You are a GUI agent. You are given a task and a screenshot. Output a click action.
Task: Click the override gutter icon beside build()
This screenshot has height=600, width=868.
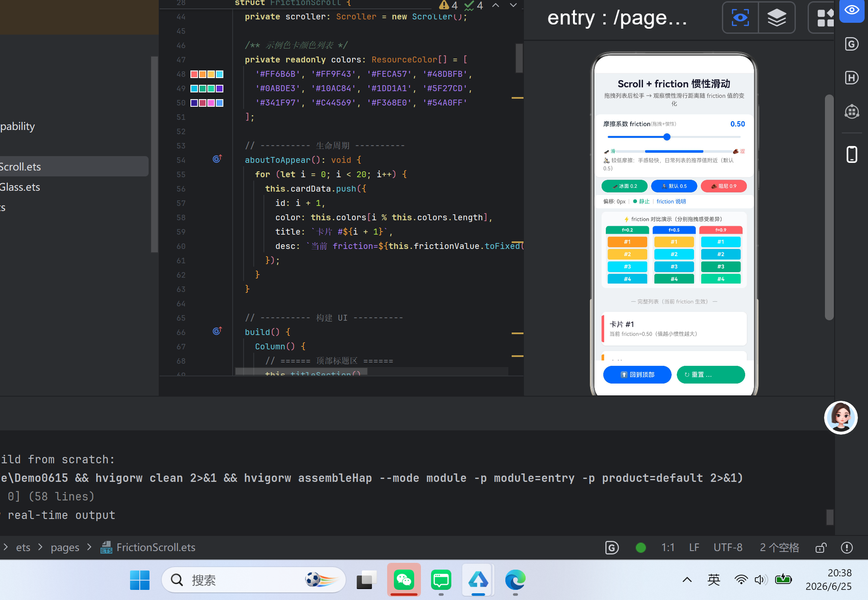click(217, 331)
